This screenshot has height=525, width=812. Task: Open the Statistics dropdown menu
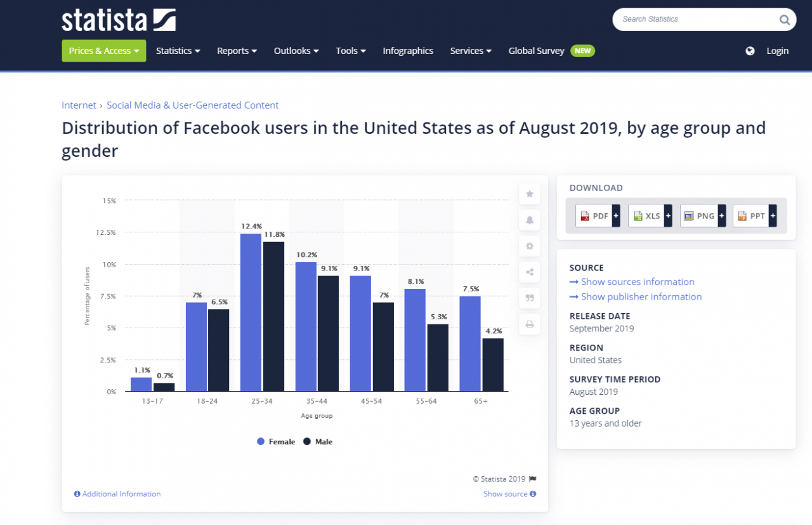coord(178,51)
